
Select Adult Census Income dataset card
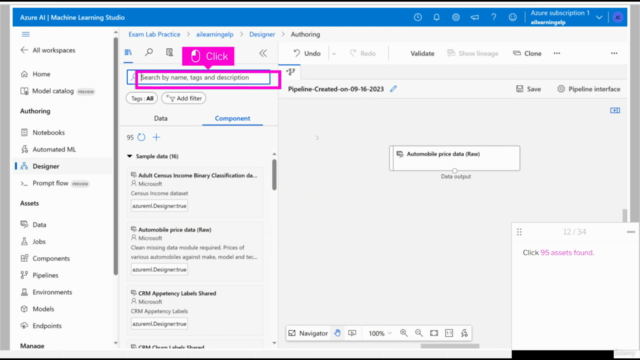pyautogui.click(x=195, y=192)
